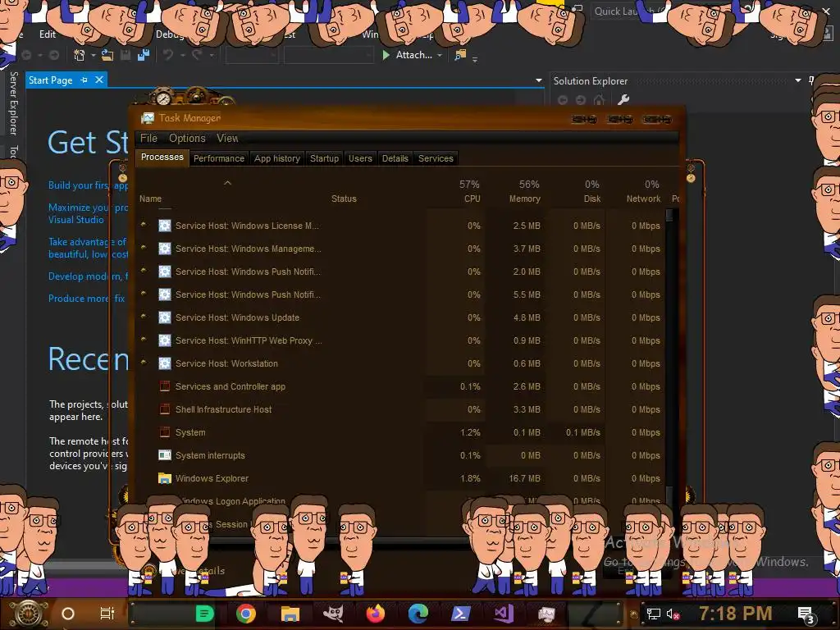Open Cortana circle on the taskbar
840x630 pixels.
(x=67, y=614)
